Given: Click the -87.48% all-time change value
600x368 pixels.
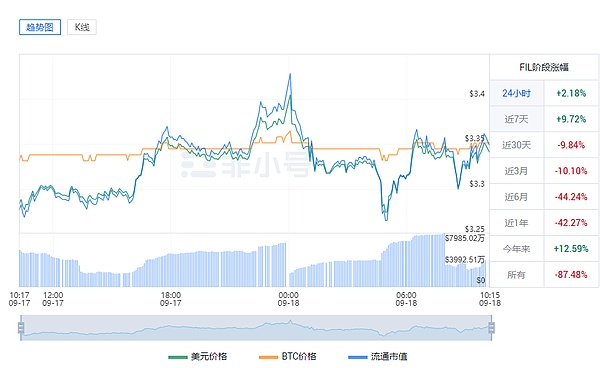Looking at the screenshot, I should [571, 275].
